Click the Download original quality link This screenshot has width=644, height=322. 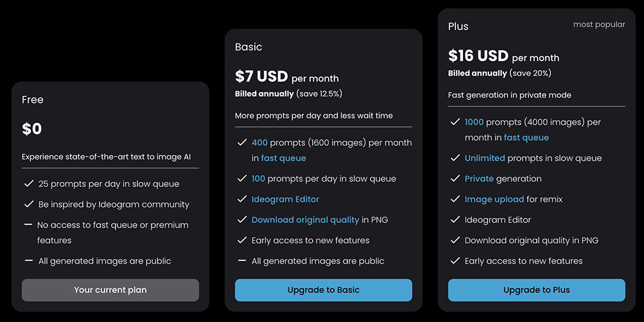pyautogui.click(x=305, y=220)
